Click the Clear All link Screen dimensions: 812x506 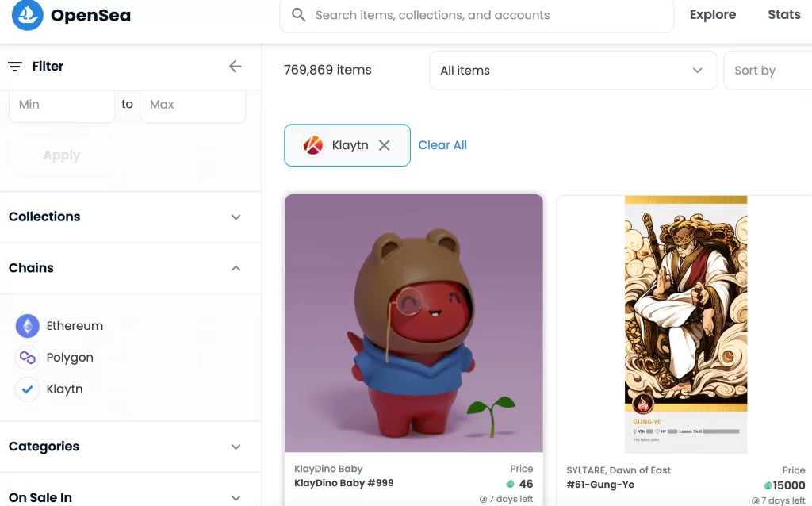pos(442,145)
